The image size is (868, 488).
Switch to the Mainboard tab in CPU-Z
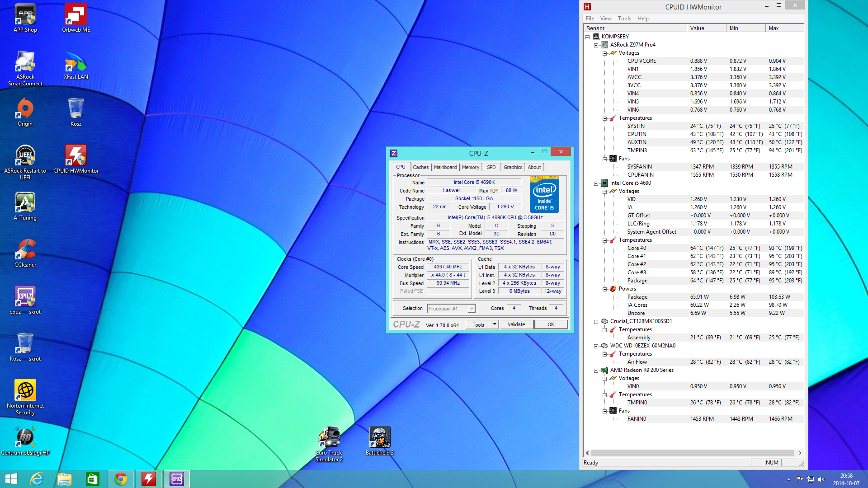tap(445, 167)
